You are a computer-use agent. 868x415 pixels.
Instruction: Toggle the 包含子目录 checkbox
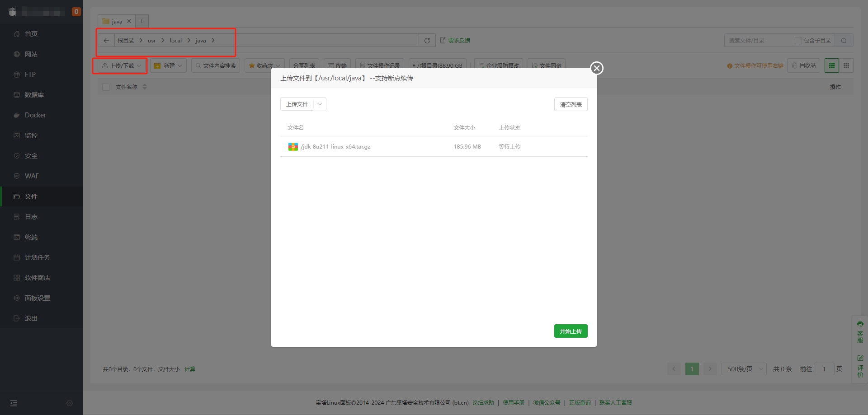coord(798,41)
